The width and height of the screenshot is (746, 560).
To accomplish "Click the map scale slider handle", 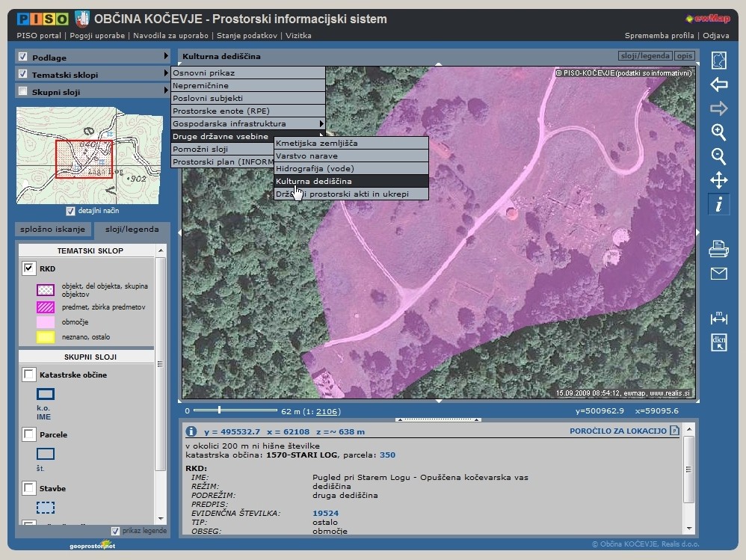I will coord(219,410).
